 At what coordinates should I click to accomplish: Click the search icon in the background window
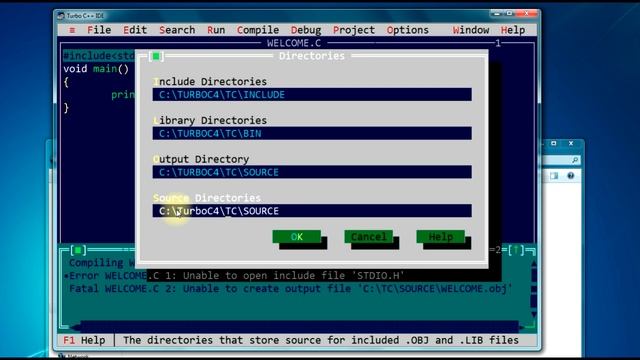pos(575,160)
